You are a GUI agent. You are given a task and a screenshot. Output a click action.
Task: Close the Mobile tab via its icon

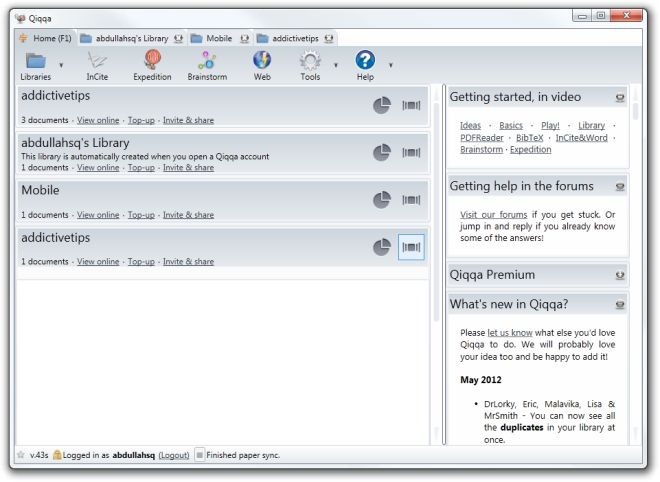pyautogui.click(x=245, y=39)
